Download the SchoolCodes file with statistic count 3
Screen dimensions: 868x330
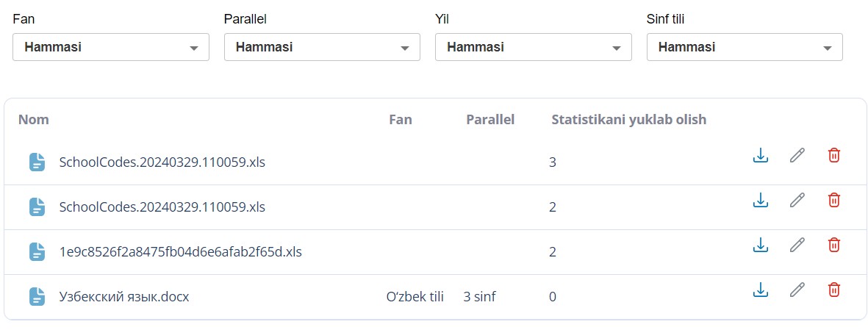coord(761,155)
